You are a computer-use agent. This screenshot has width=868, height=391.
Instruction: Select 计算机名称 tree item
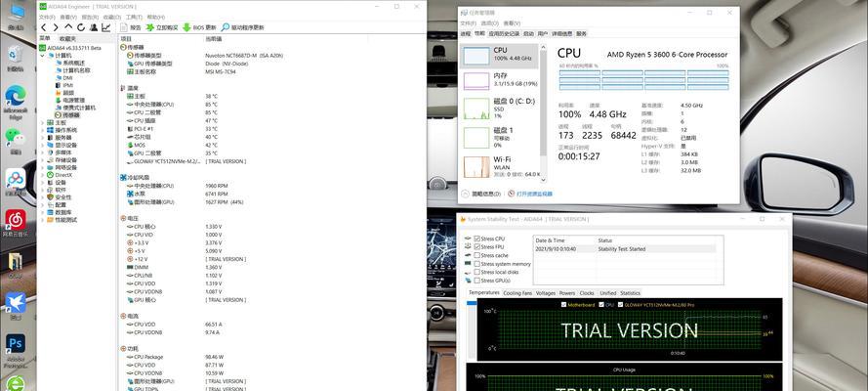(72, 70)
